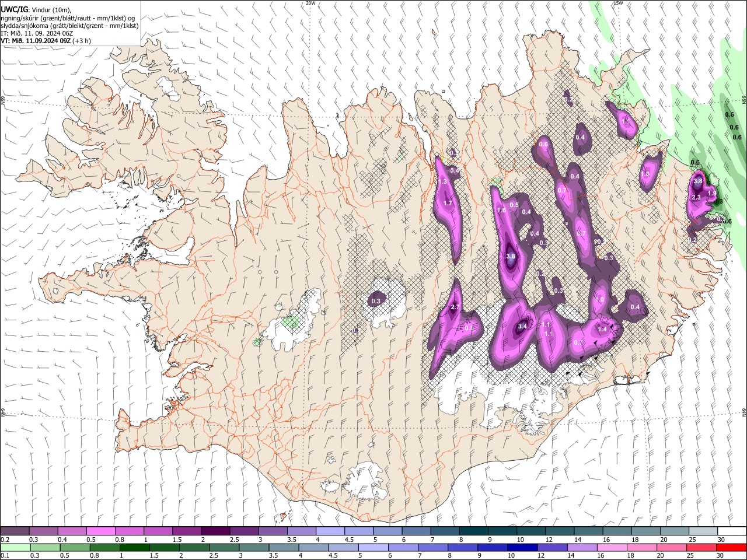Select the legend label '0.4' in purple scale
This screenshot has width=747, height=560.
click(62, 540)
